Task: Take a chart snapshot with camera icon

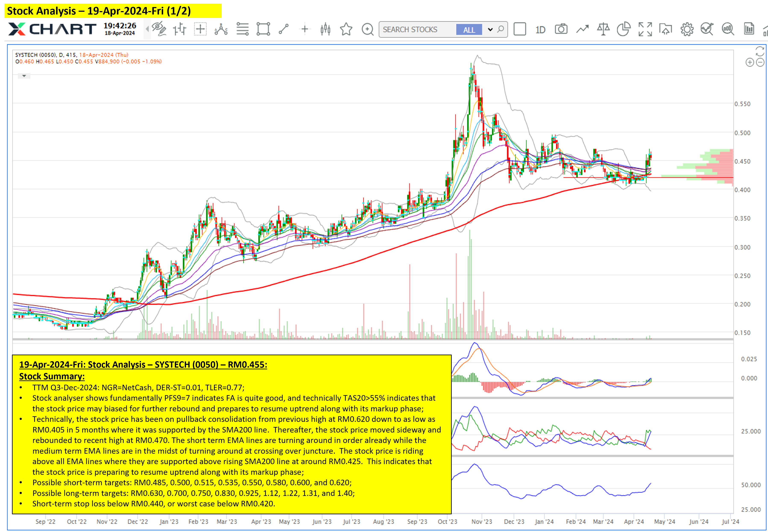Action: pyautogui.click(x=561, y=29)
